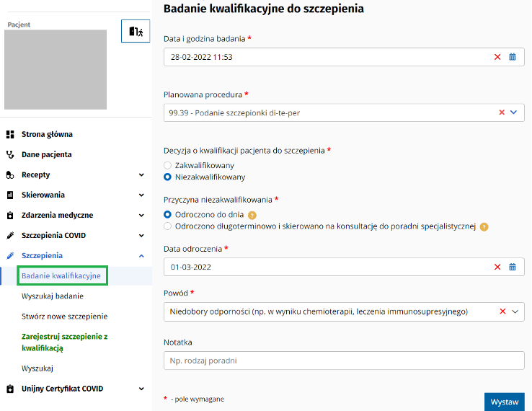Click the pills icon next to Recepty
The image size is (532, 411).
click(x=10, y=175)
